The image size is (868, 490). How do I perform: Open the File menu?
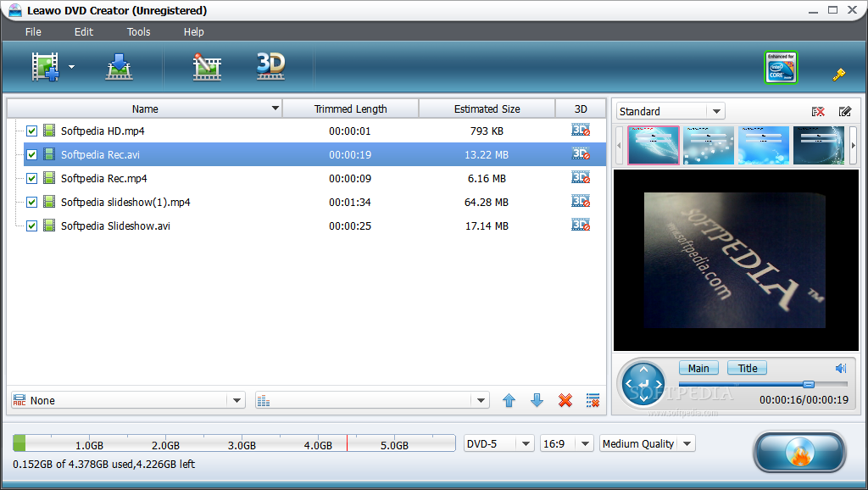(x=33, y=31)
